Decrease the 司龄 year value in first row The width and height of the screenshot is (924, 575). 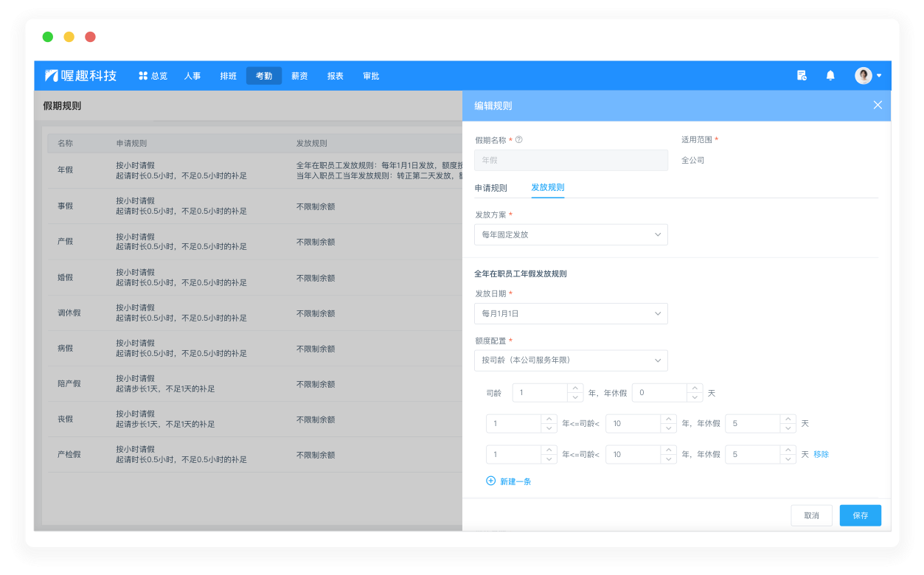point(575,397)
